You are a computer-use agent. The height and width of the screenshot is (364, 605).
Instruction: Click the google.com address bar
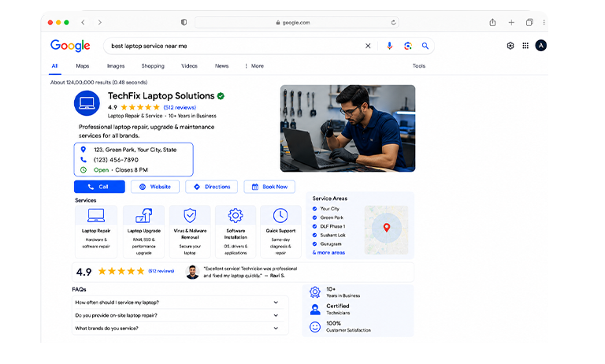click(296, 22)
